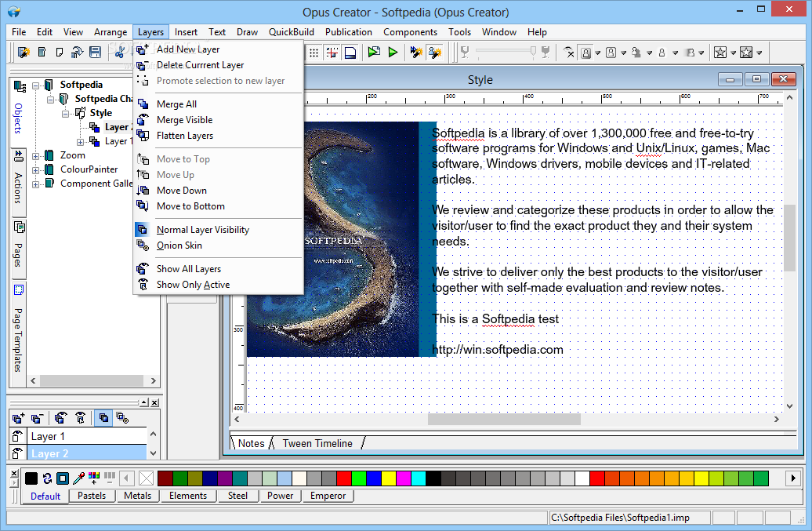Open the File menu
Viewport: 812px width, 531px height.
pyautogui.click(x=19, y=32)
